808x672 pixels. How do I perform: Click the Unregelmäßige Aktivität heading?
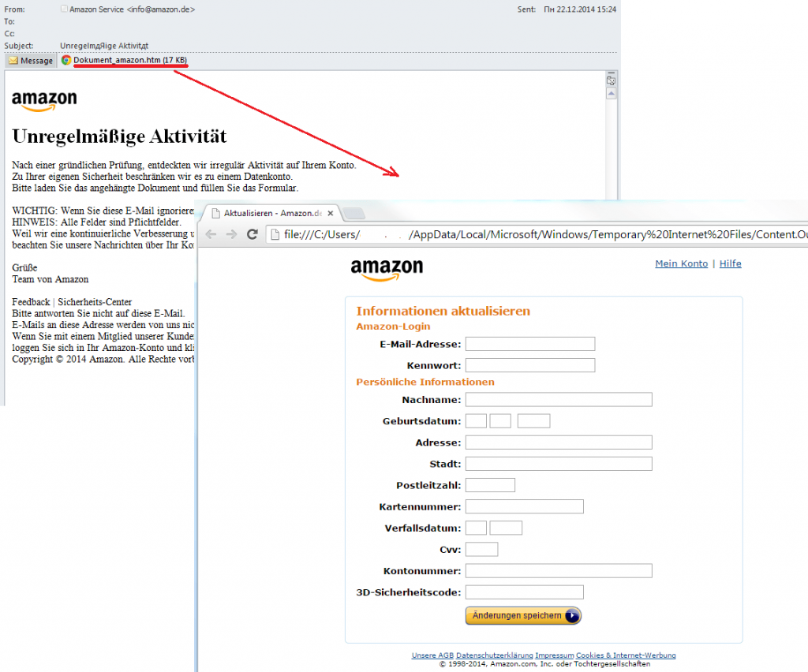click(119, 137)
